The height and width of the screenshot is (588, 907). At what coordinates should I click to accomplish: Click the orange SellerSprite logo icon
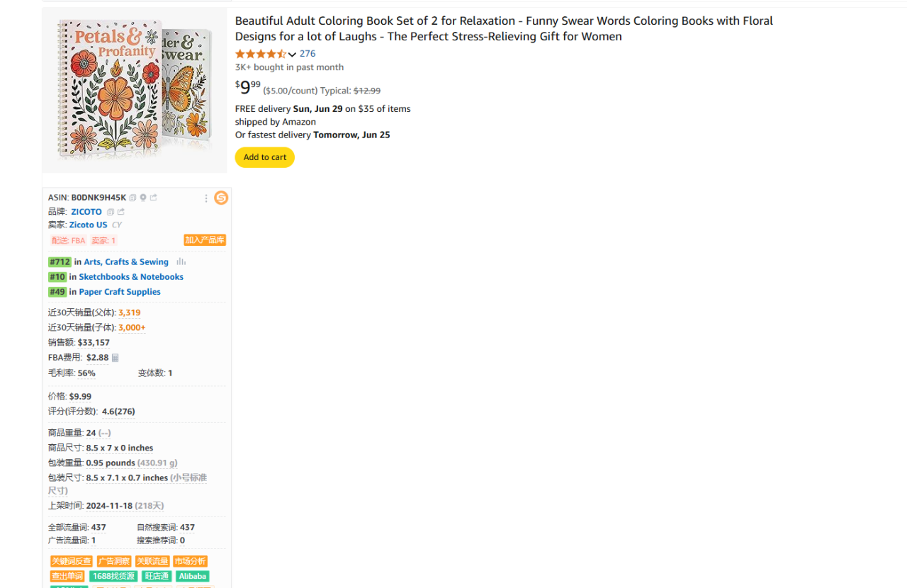221,198
